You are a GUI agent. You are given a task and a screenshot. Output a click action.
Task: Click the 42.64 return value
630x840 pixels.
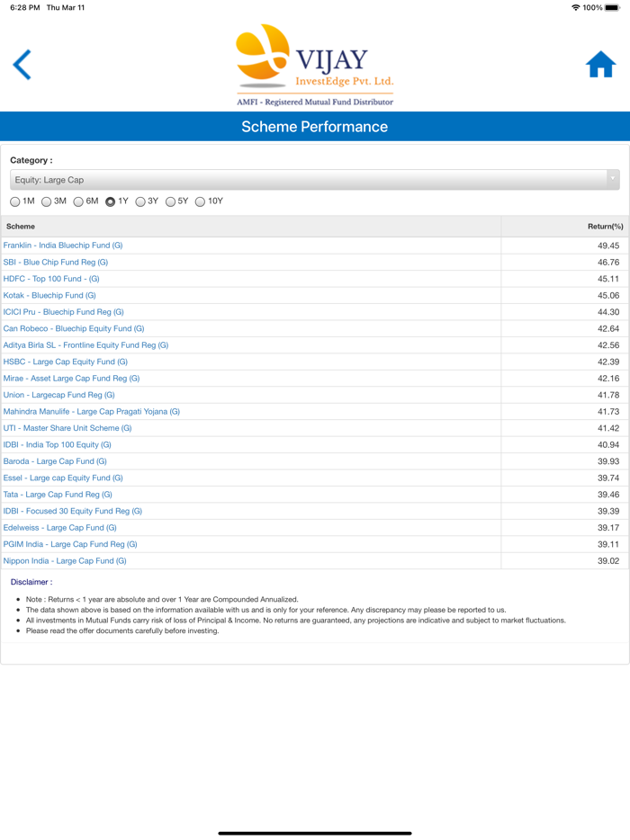click(x=608, y=329)
